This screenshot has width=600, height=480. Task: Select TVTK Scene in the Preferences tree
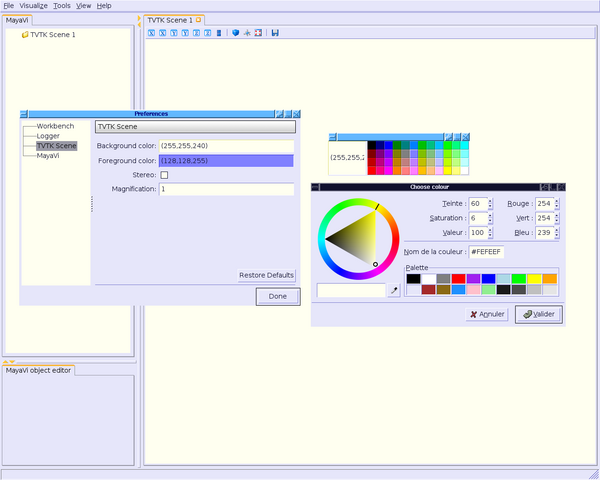(x=57, y=146)
